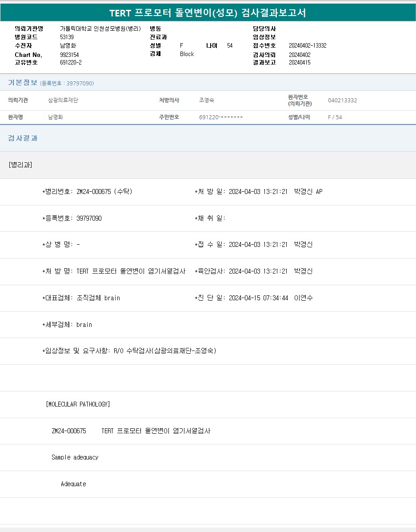Select the Chart No. value 9923154

pos(69,55)
